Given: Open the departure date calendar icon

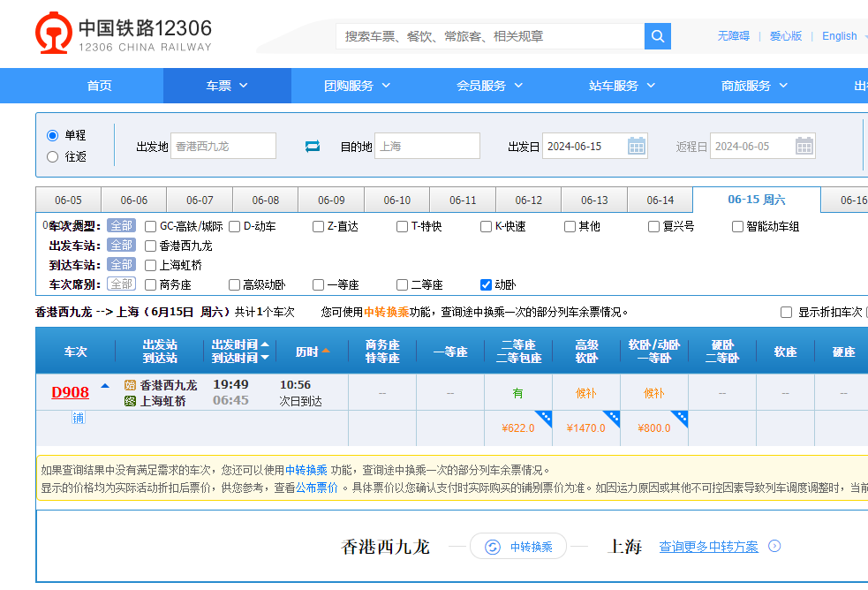Looking at the screenshot, I should 637,146.
